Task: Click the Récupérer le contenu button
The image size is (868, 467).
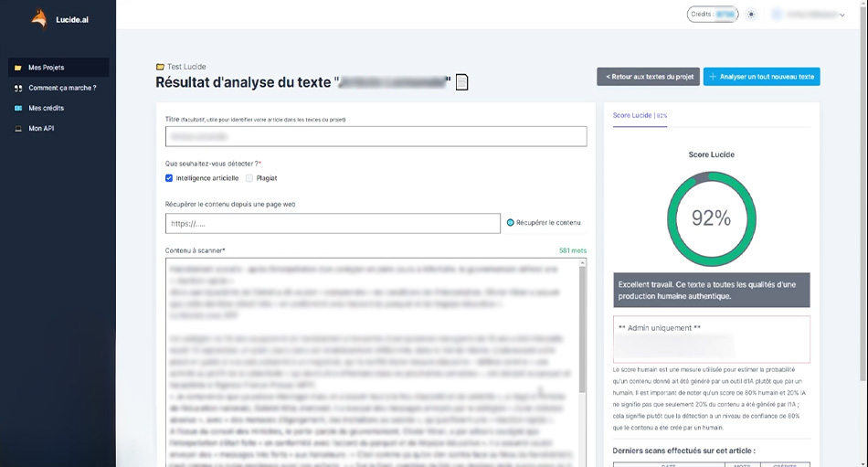Action: 544,223
